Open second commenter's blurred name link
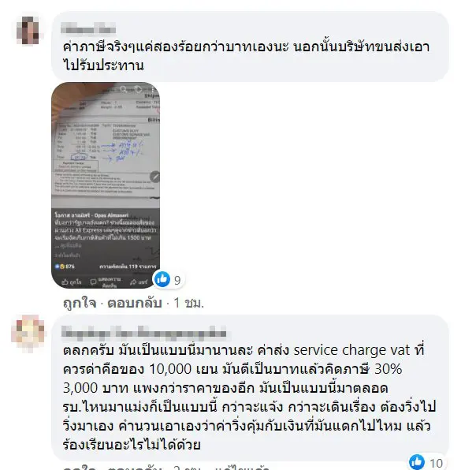Viewport: 476px width, 470px height. click(x=144, y=332)
